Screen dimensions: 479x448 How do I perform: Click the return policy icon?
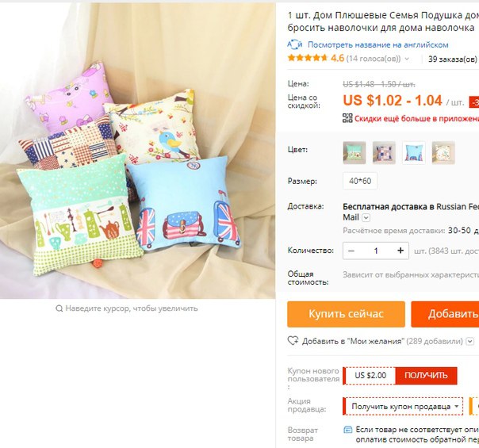coord(347,430)
